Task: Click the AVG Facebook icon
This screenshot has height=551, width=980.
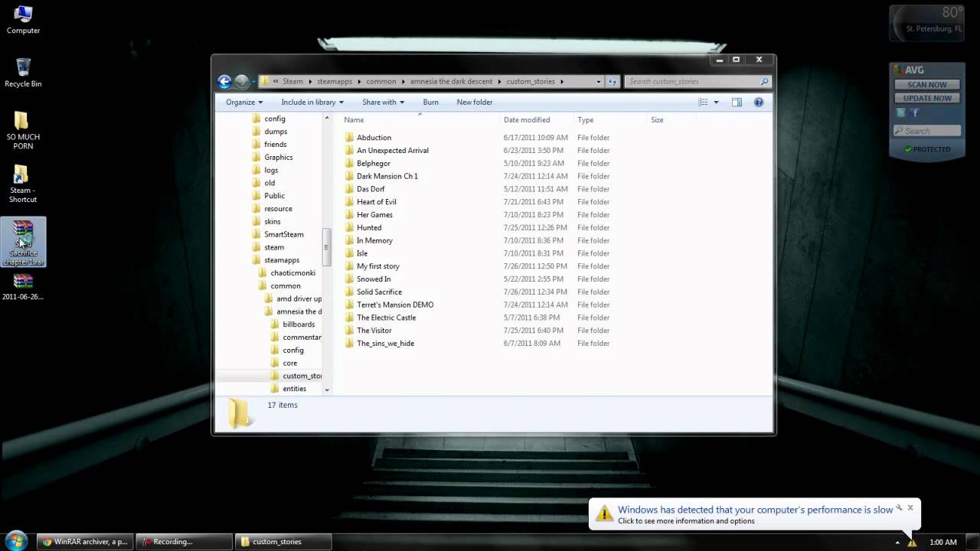Action: [x=914, y=113]
